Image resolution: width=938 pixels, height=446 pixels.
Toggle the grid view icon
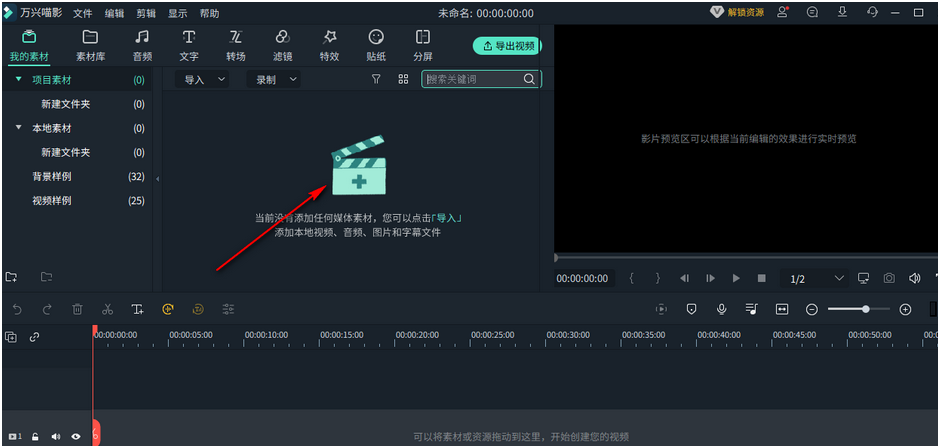[x=403, y=79]
